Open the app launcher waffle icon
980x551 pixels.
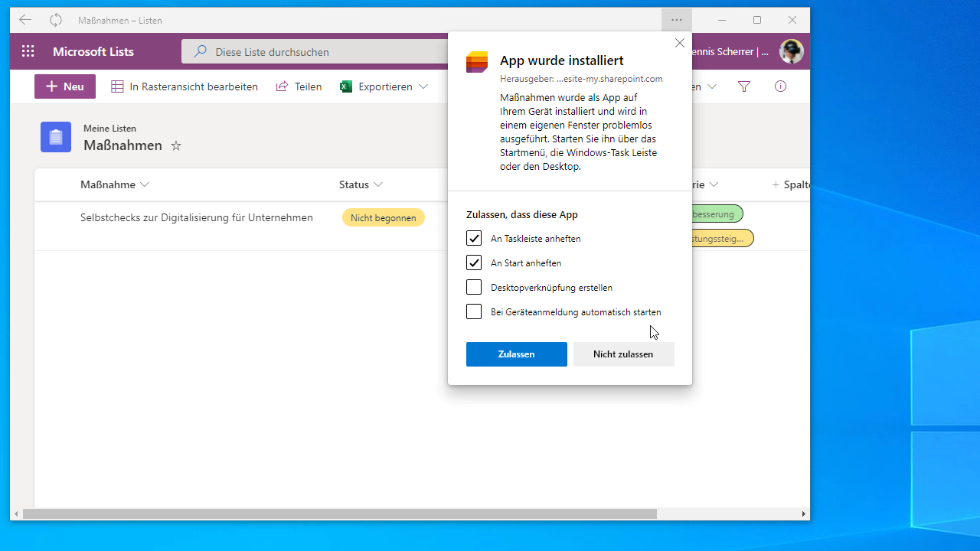pos(28,51)
